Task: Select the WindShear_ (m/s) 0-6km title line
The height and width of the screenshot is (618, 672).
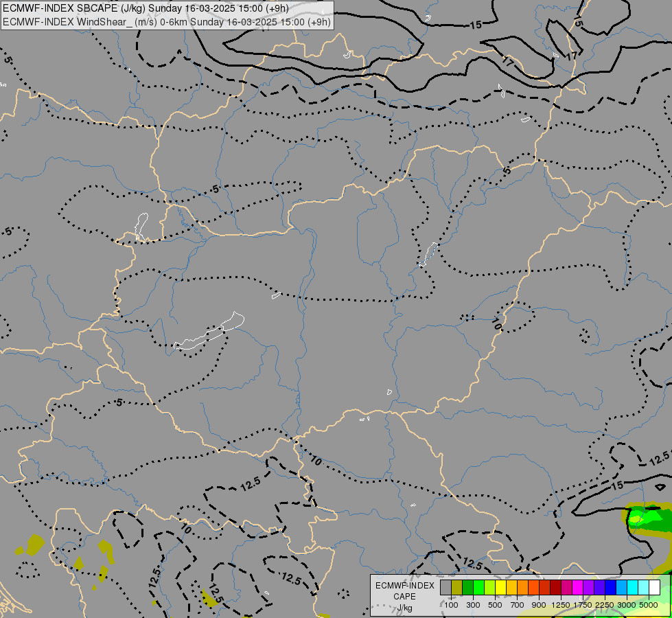Action: coord(167,22)
